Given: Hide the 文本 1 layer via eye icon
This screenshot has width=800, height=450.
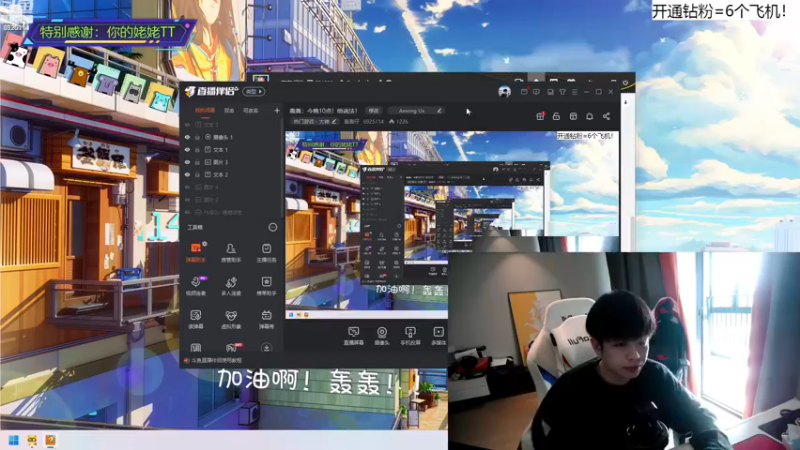Looking at the screenshot, I should point(187,149).
